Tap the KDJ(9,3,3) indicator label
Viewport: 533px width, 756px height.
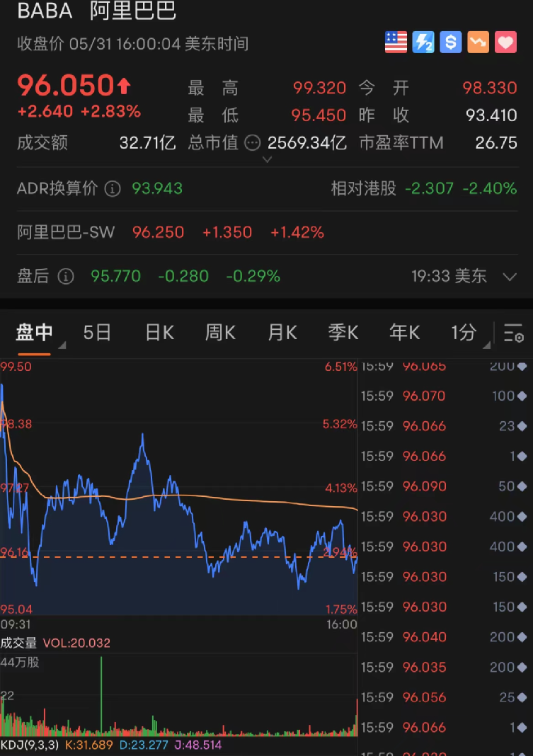pos(30,745)
